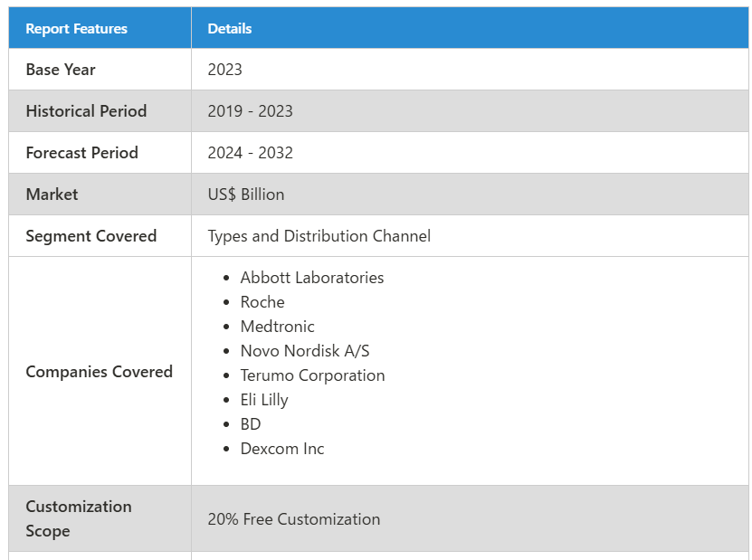
Task: Select the Segment Covered label
Action: pyautogui.click(x=91, y=236)
